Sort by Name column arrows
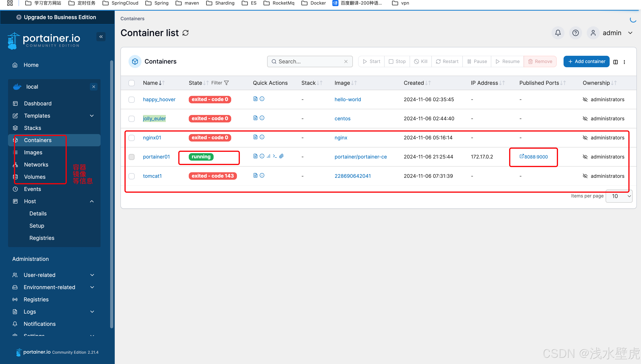Image resolution: width=641 pixels, height=364 pixels. click(x=162, y=83)
